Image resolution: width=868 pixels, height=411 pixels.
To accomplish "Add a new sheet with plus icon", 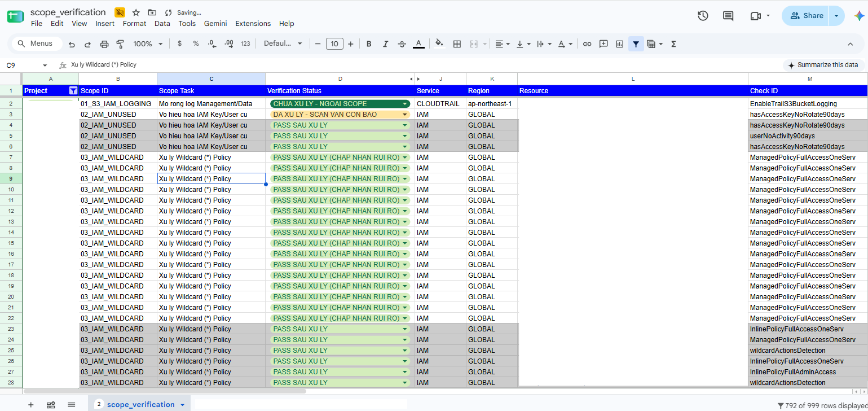I will click(31, 404).
